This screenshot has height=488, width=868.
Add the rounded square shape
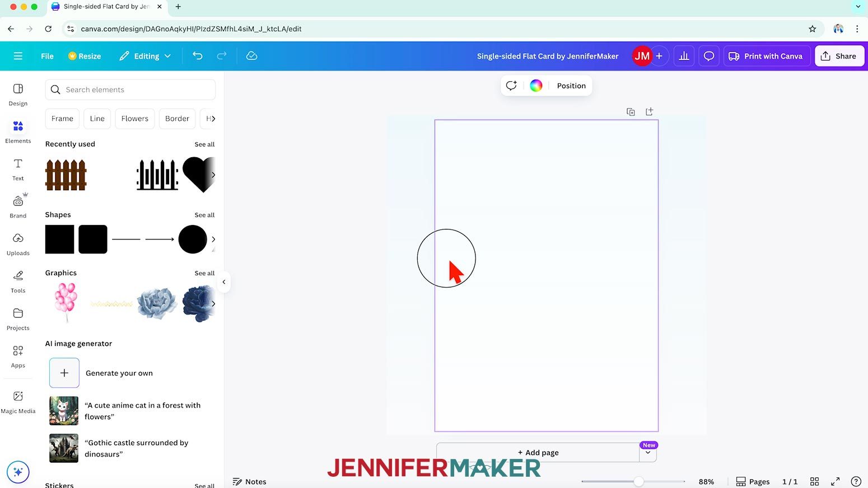93,240
